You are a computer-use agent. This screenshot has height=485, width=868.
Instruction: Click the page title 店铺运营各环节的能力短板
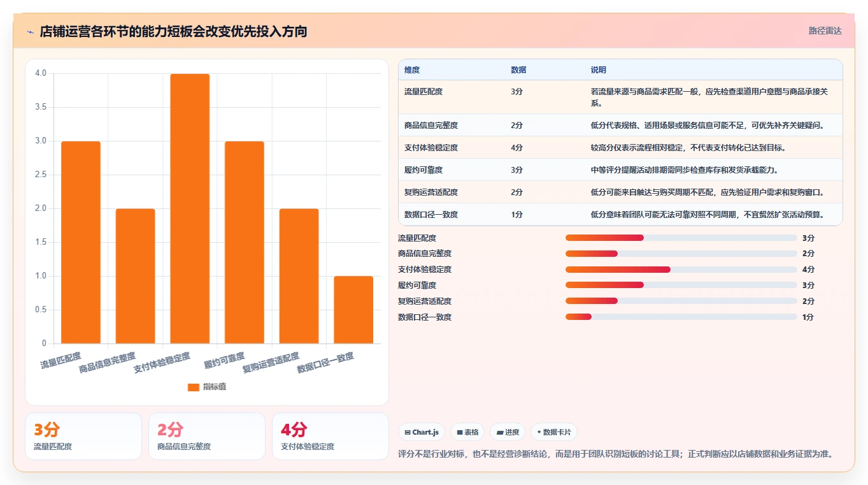point(173,32)
